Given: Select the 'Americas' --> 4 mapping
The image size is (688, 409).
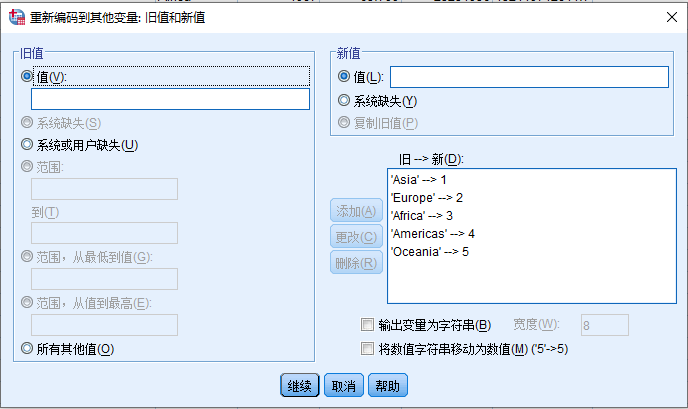Looking at the screenshot, I should [x=433, y=234].
